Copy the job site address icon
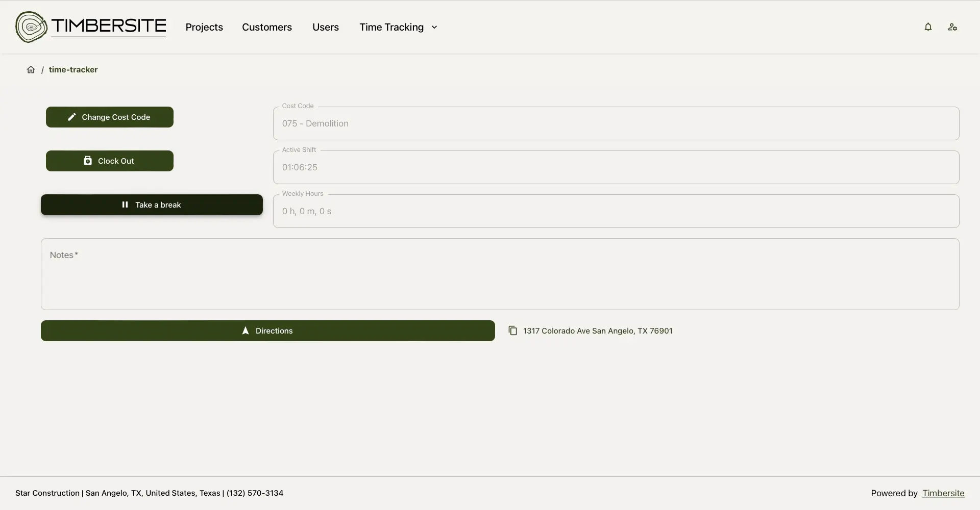This screenshot has height=510, width=980. point(512,331)
